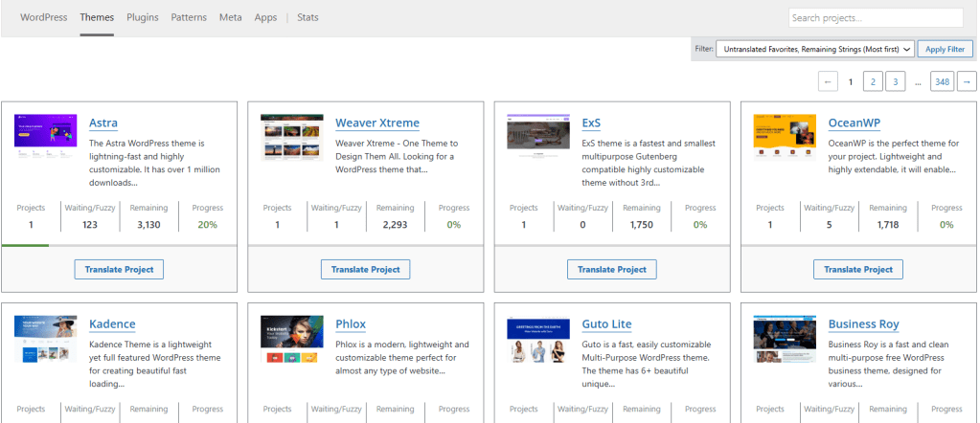Switch to the Plugins tab

coord(143,17)
